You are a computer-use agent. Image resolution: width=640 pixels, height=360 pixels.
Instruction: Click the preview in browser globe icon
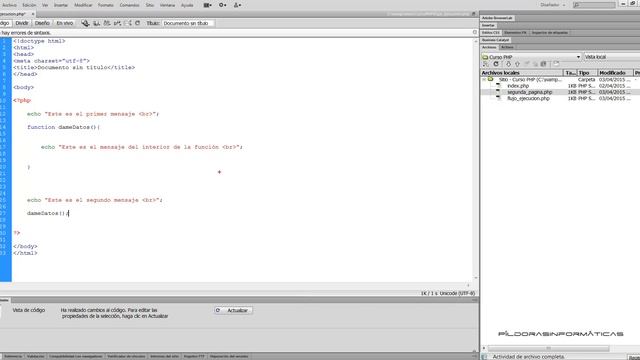coord(85,23)
